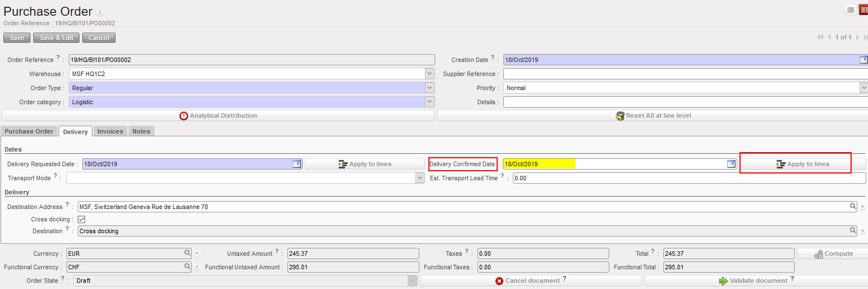868x289 pixels.
Task: Open the Creation Date calendar picker
Action: coord(863,60)
